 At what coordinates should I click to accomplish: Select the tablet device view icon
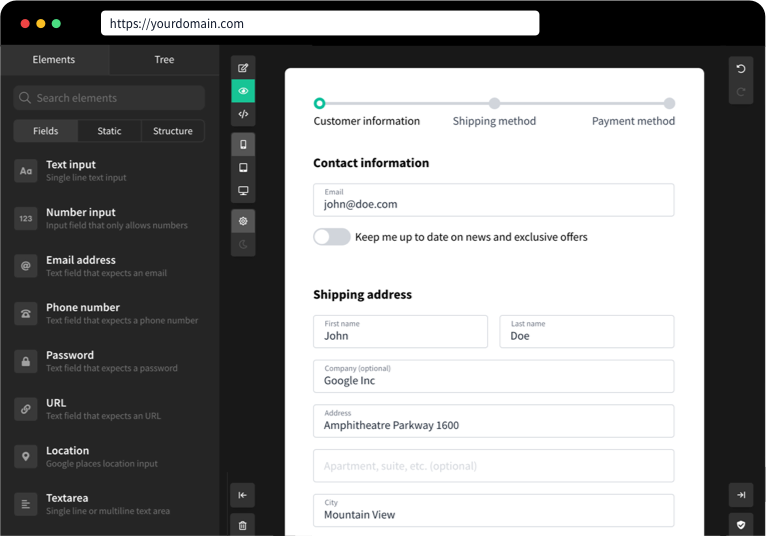243,168
